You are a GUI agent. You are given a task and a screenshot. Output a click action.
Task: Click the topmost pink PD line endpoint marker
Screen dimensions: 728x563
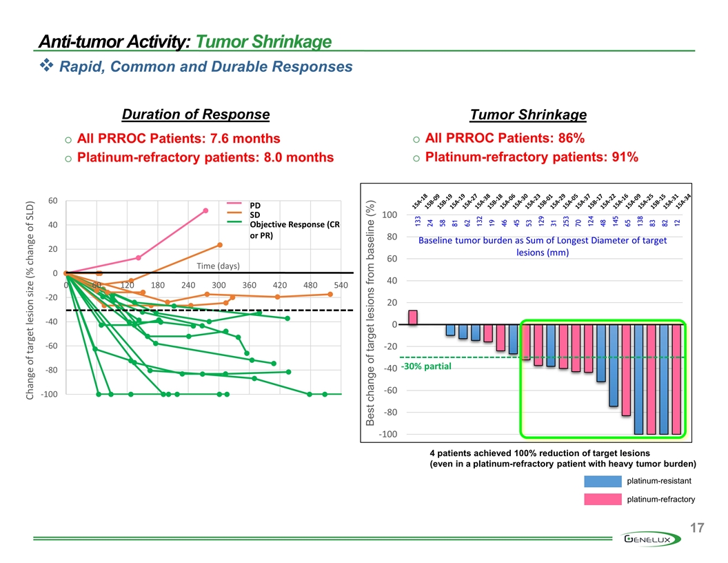[x=205, y=210]
